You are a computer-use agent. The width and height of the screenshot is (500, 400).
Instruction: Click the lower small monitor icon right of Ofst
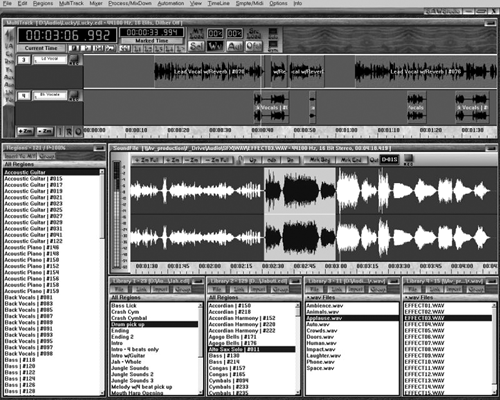point(273,45)
